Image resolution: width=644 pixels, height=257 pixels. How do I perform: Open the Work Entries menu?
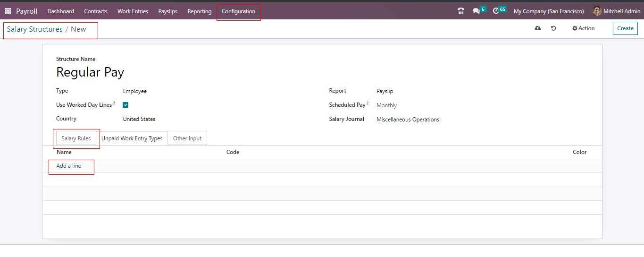[133, 11]
